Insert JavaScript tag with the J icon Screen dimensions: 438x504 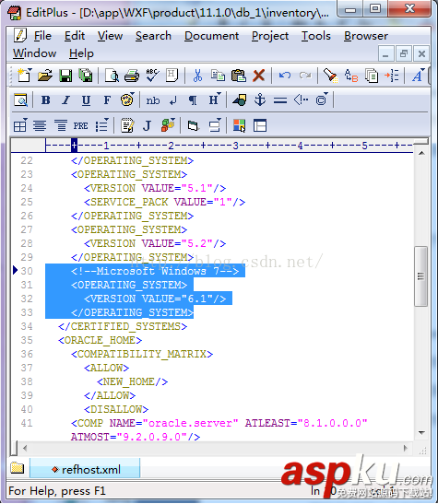coord(147,125)
